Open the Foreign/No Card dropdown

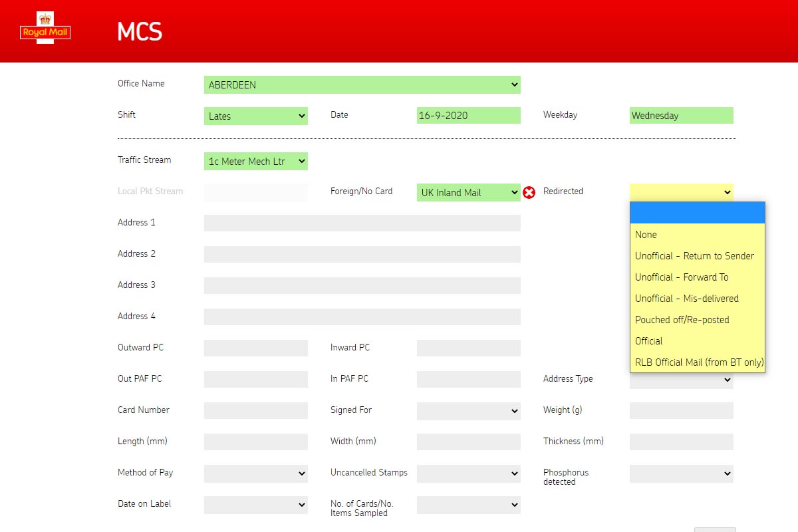pyautogui.click(x=468, y=193)
